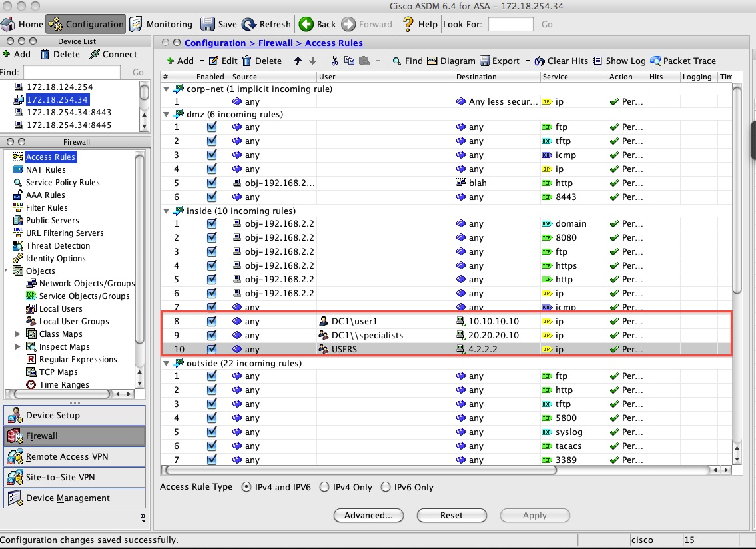Go back with the green Back arrow
Screen dimensions: 756x549
[317, 24]
